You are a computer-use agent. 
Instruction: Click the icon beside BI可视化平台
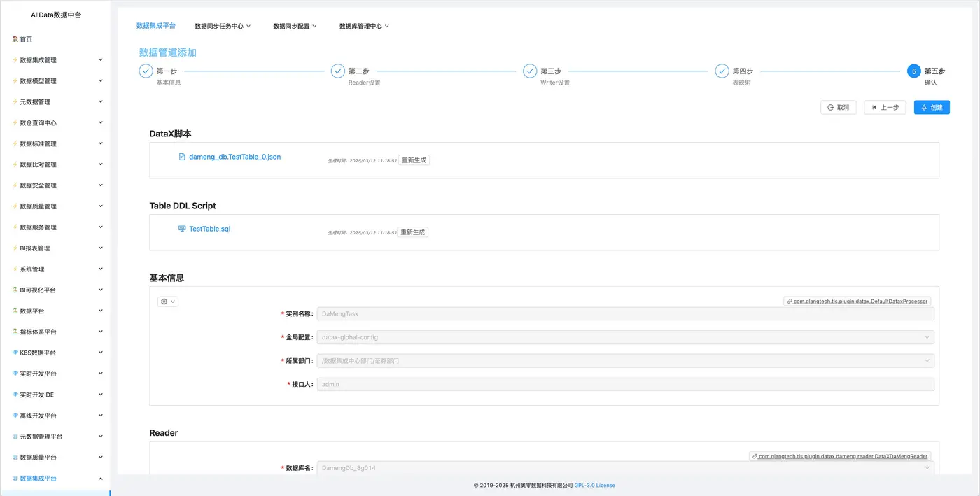pyautogui.click(x=15, y=290)
